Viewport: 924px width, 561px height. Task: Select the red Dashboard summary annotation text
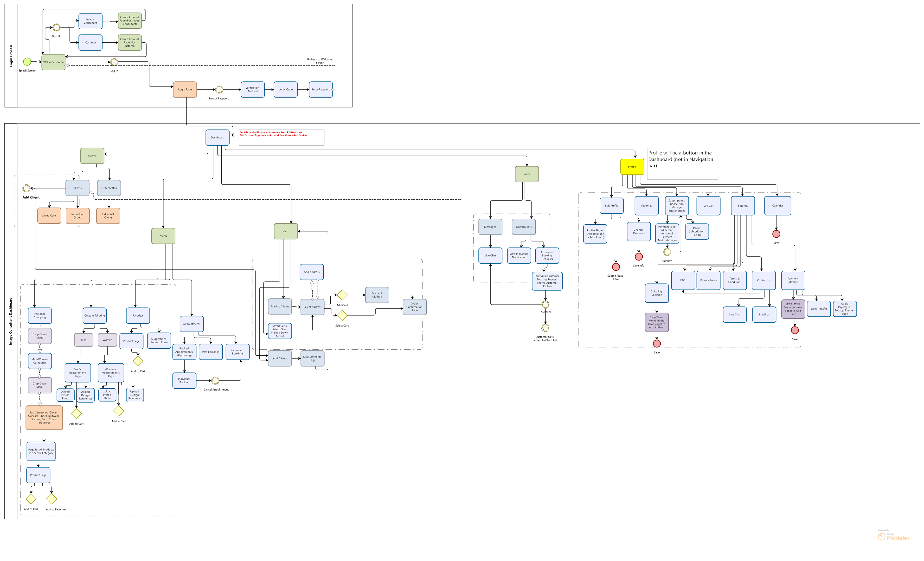click(x=273, y=134)
